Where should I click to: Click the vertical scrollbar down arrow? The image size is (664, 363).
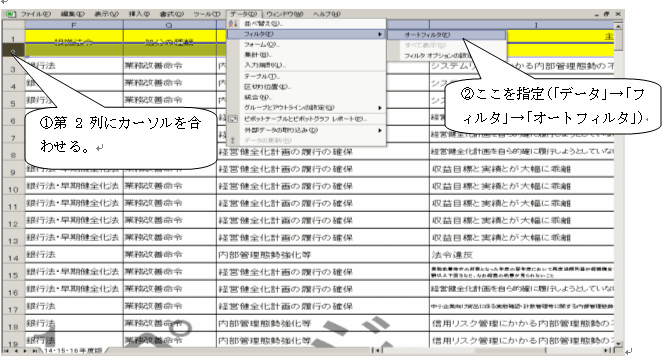pyautogui.click(x=618, y=343)
